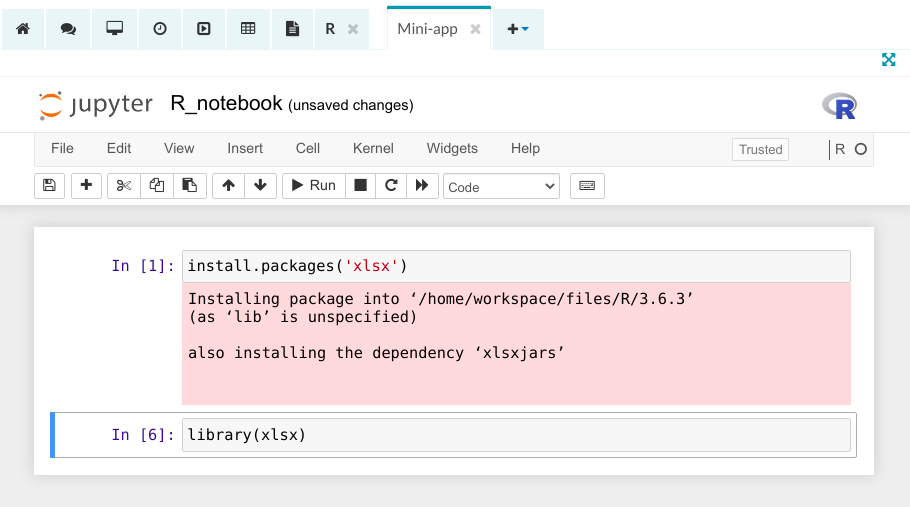The width and height of the screenshot is (910, 507).
Task: Open the Kernel menu
Action: (x=373, y=148)
